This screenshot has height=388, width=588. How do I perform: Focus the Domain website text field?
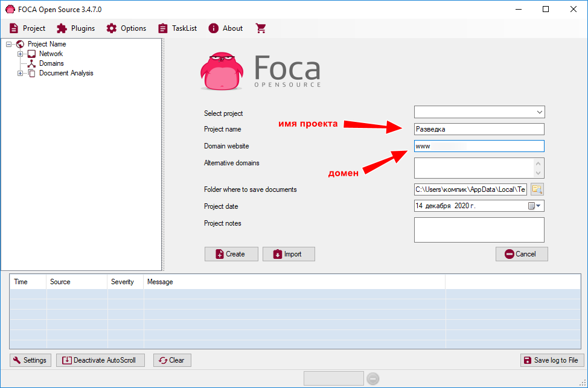coord(479,146)
